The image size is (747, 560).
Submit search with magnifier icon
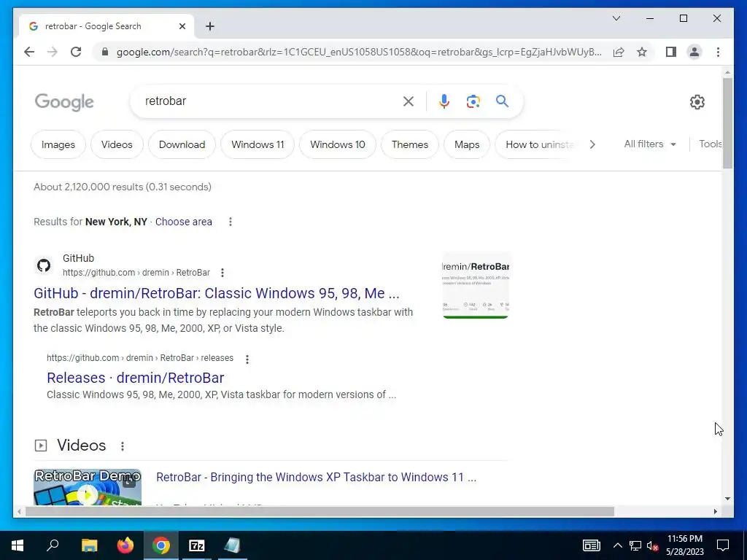coord(502,101)
